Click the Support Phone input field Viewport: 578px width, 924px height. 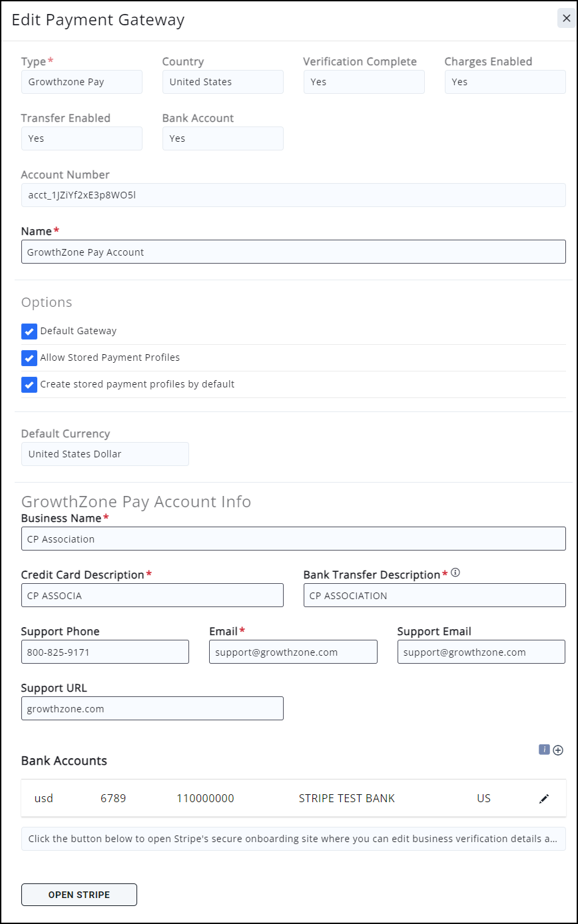tap(105, 652)
